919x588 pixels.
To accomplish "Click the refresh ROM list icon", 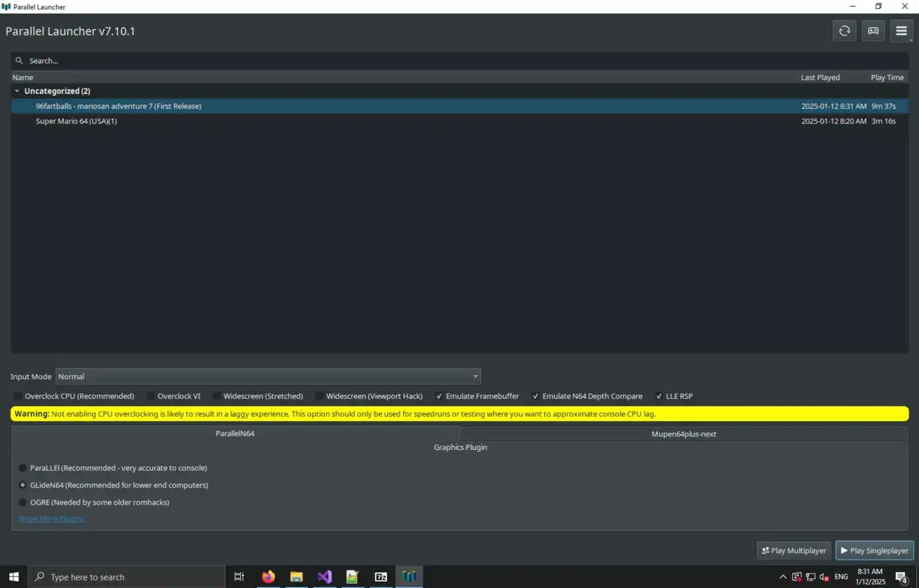I will [x=844, y=31].
